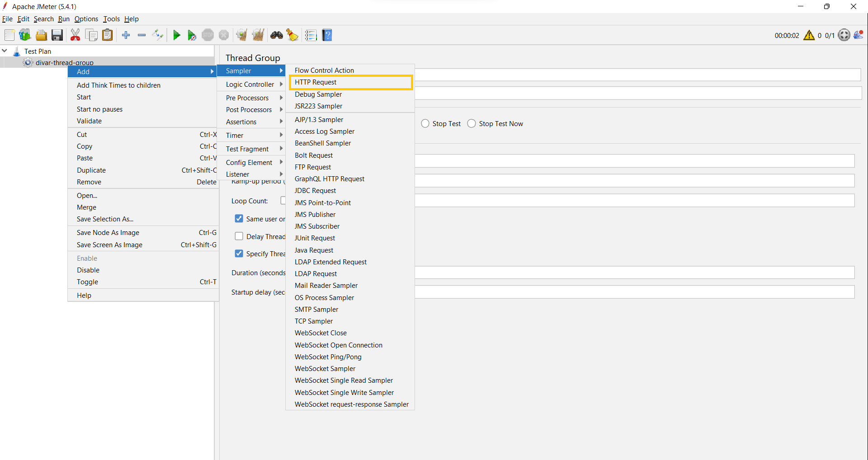The image size is (868, 460).
Task: Choose GraphQL HTTP Request entry
Action: (x=350, y=179)
